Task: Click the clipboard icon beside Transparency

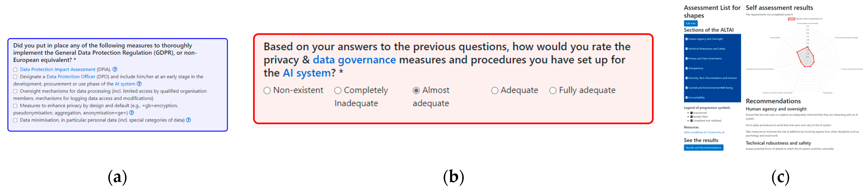Action: [686, 68]
